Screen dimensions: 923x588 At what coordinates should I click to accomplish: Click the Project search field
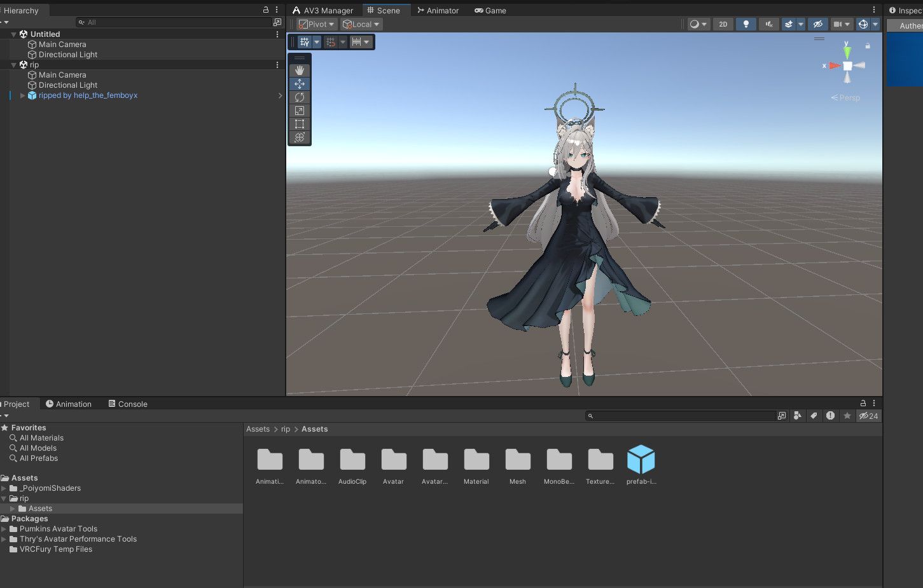pyautogui.click(x=681, y=416)
